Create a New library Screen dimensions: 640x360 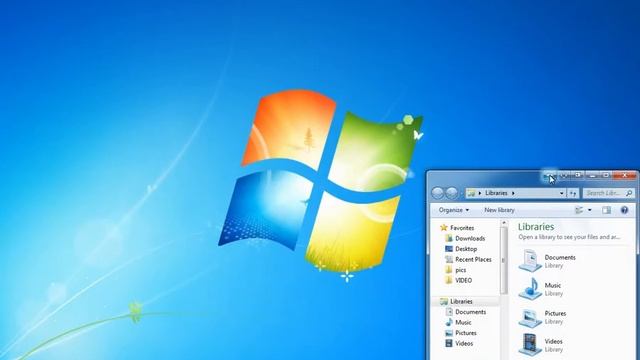[499, 210]
